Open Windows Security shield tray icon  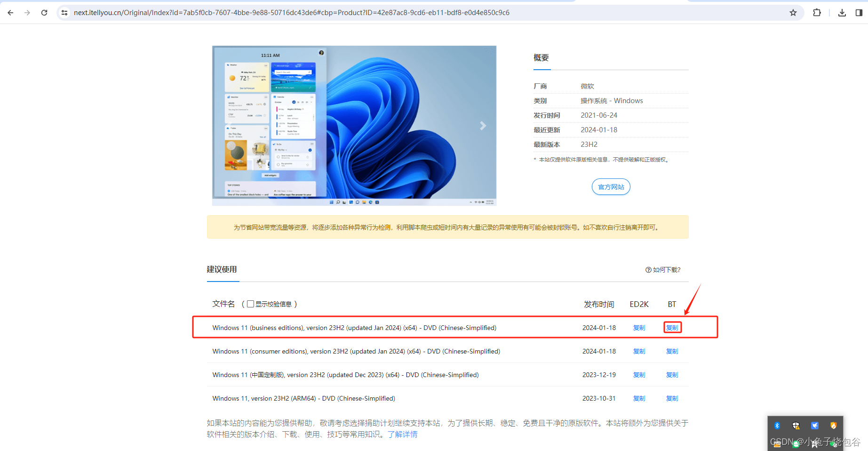[x=796, y=426]
